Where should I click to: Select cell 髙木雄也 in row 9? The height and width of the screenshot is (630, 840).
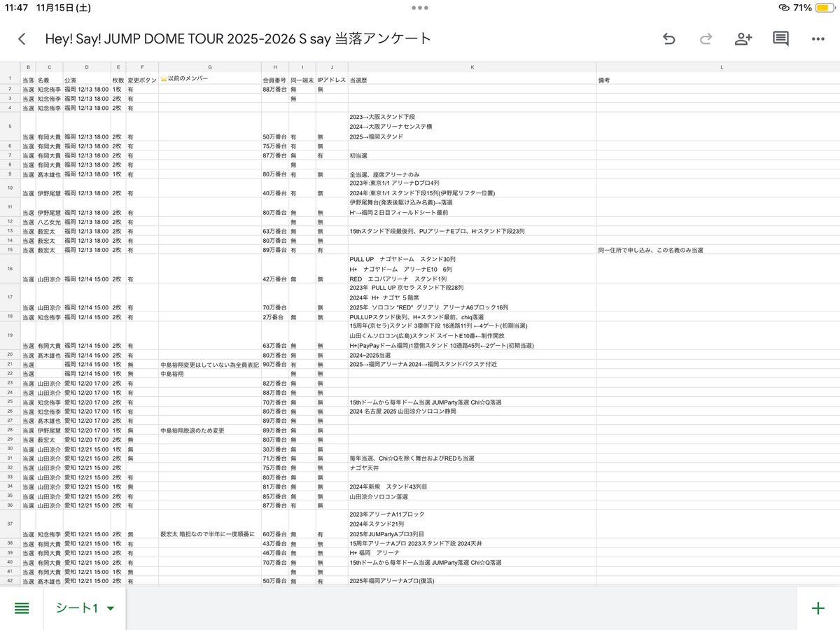[49, 174]
